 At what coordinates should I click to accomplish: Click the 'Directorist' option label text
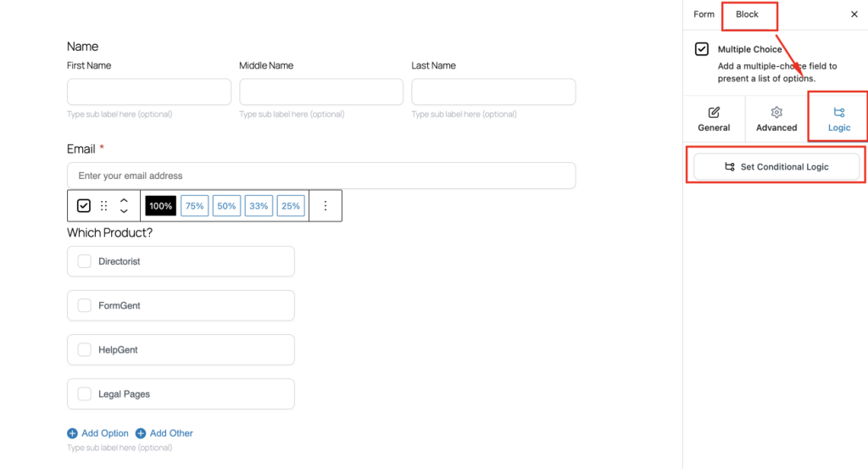coord(119,261)
